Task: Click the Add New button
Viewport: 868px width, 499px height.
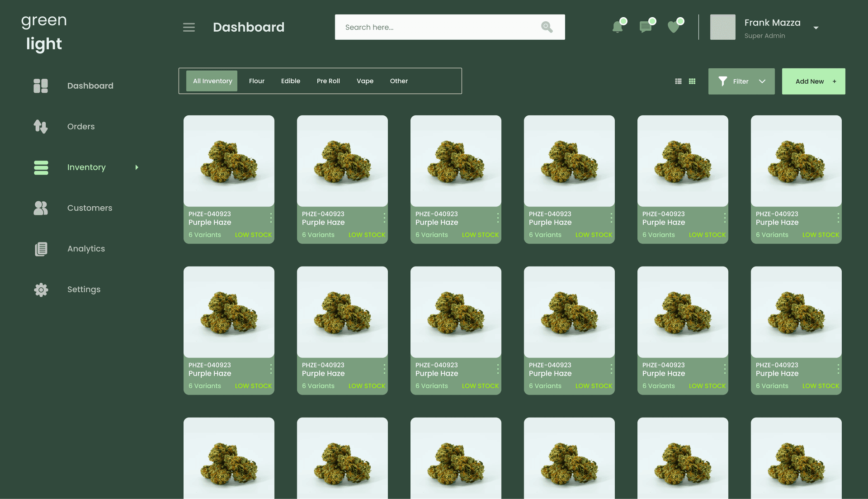Action: (813, 81)
